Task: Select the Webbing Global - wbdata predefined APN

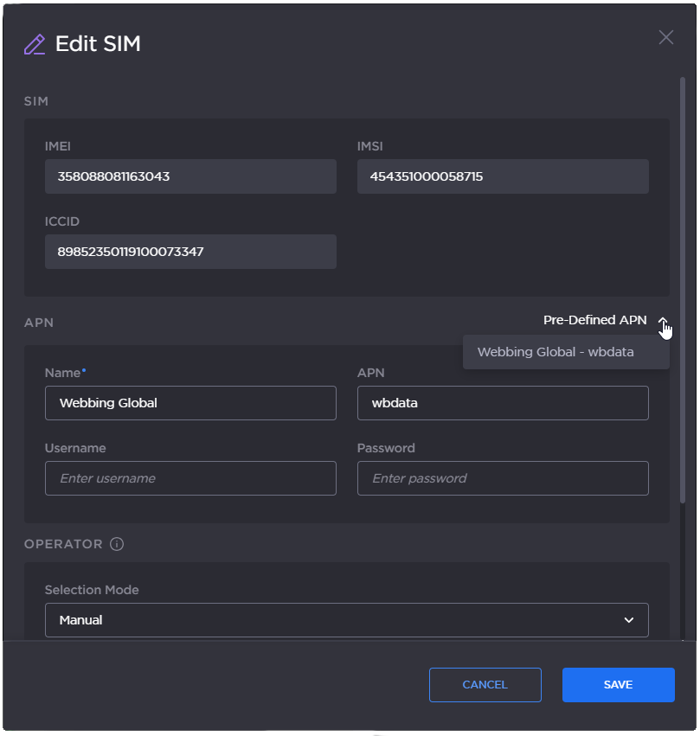Action: click(566, 351)
